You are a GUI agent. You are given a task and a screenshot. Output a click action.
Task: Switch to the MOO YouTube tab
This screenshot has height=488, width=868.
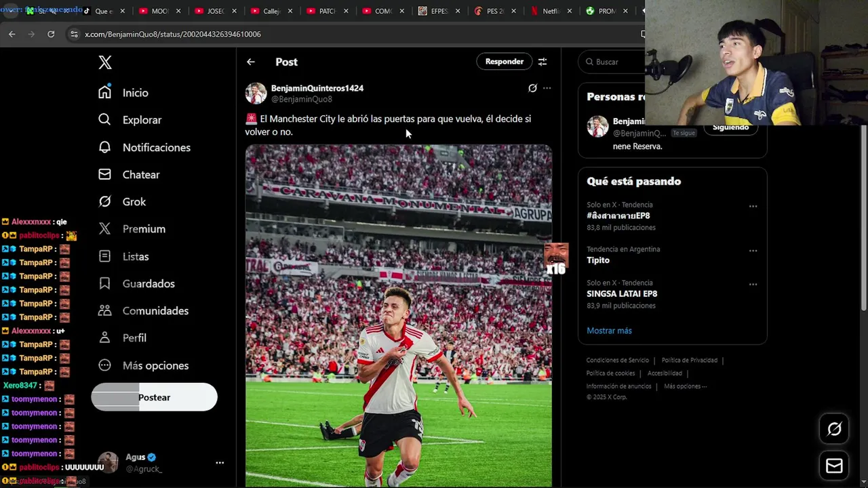tap(155, 11)
